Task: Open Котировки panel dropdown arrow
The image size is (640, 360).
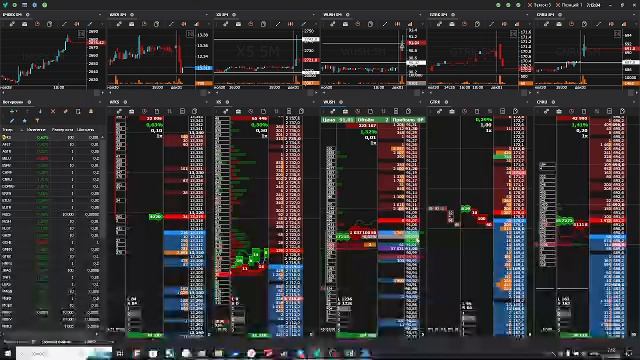Action: [x=100, y=102]
